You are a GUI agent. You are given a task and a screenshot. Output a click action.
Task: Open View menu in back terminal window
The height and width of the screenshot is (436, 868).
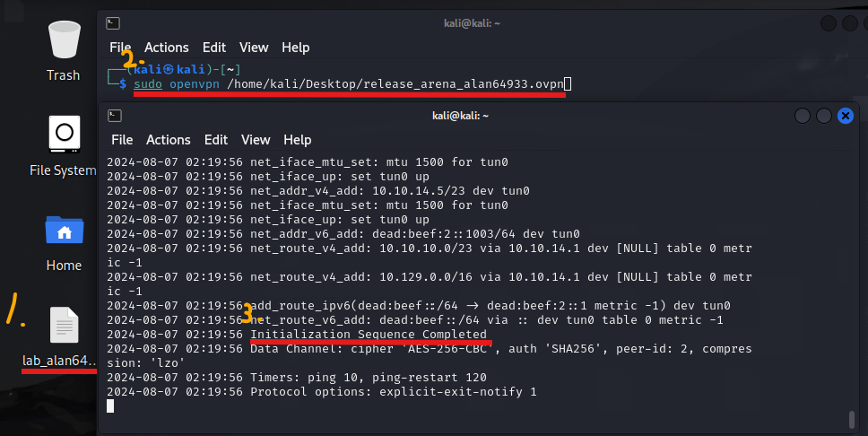point(254,48)
